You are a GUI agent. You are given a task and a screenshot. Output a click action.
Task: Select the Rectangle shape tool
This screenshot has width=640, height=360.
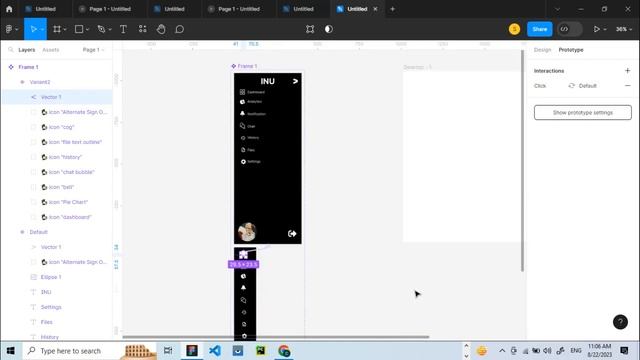pos(79,29)
